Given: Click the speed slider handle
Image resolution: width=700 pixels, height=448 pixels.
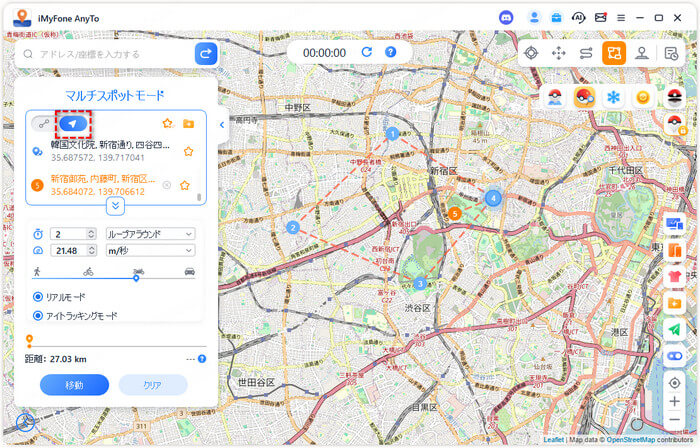Looking at the screenshot, I should tap(136, 278).
